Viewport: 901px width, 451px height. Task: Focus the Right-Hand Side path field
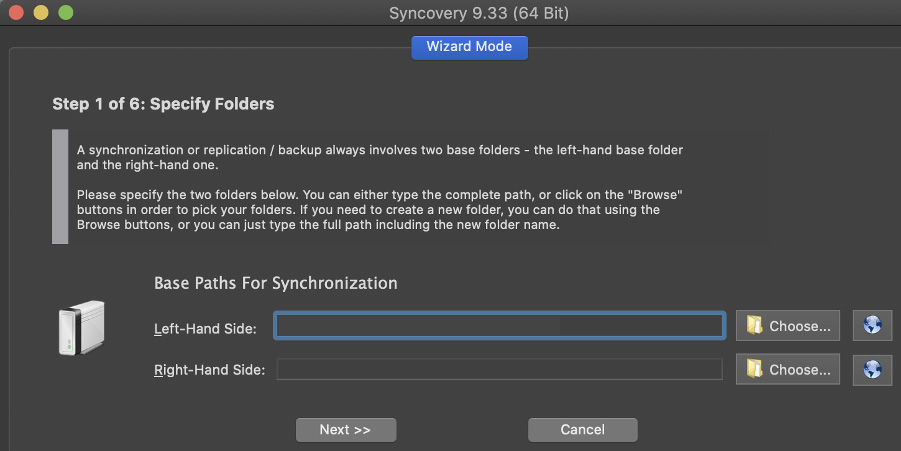499,369
